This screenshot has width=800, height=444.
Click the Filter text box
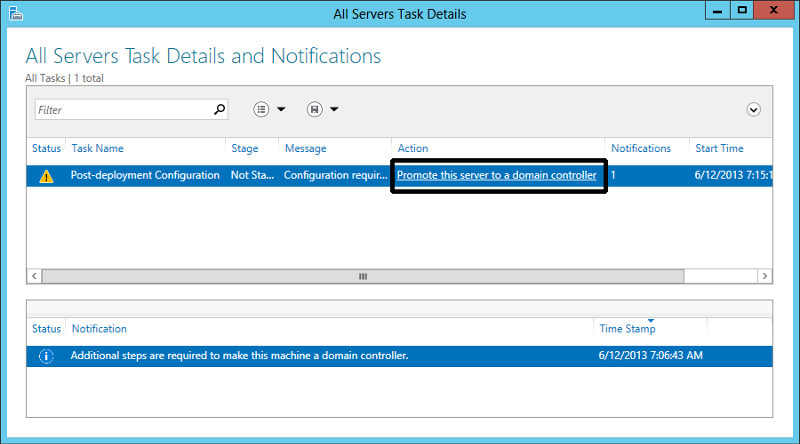[x=132, y=110]
